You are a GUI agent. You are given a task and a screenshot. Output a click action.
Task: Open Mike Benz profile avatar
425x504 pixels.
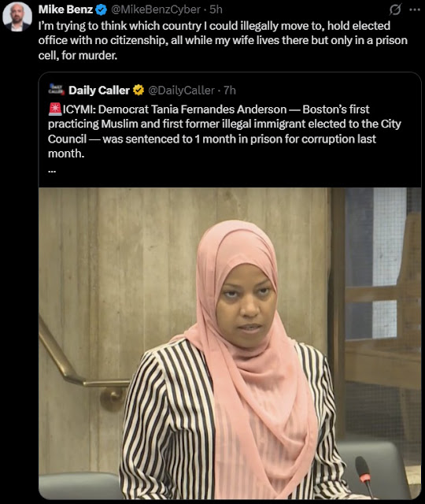click(x=17, y=17)
